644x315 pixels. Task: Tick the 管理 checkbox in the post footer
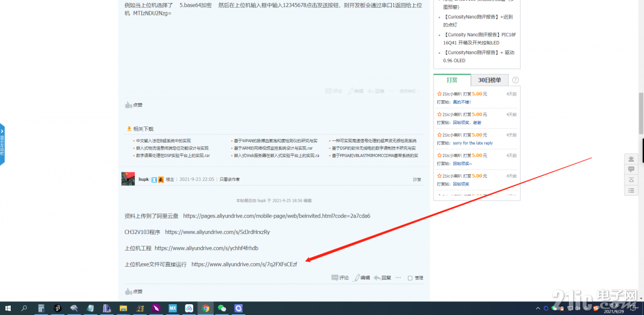tap(410, 277)
